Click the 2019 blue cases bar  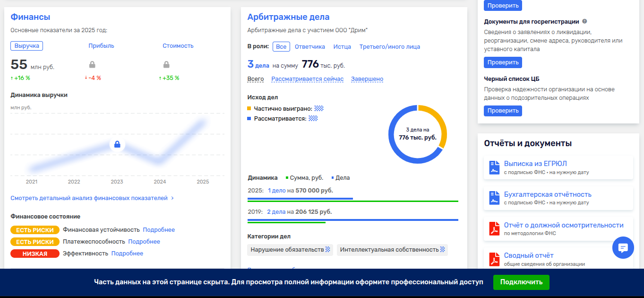353,219
